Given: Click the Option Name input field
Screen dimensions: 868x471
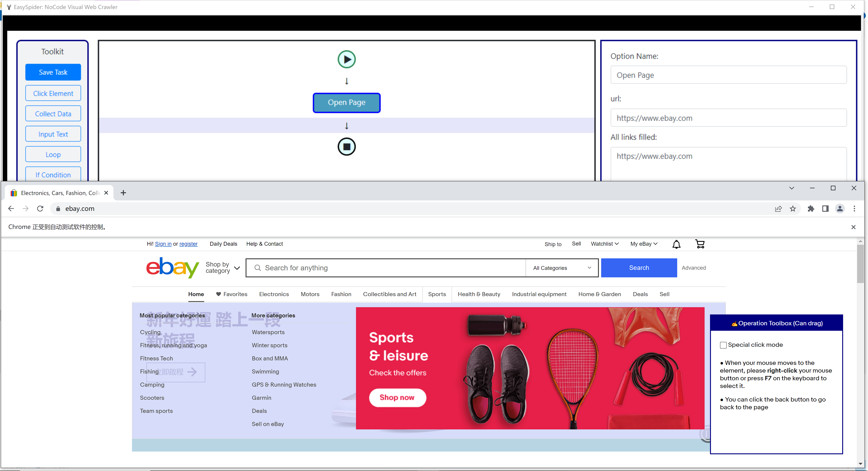Looking at the screenshot, I should click(x=728, y=75).
